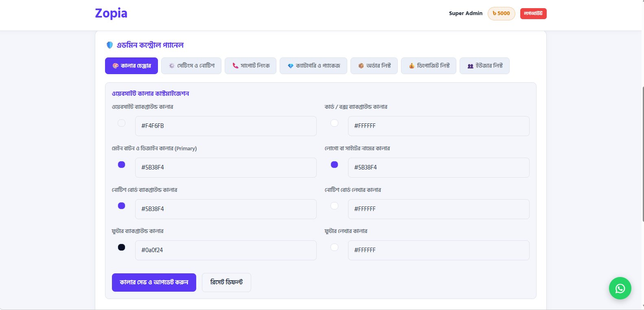Click notice board text color hex field

[439, 209]
